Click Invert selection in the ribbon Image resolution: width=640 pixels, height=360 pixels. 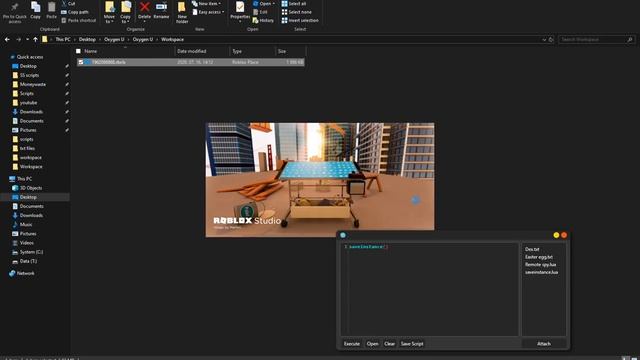[300, 20]
